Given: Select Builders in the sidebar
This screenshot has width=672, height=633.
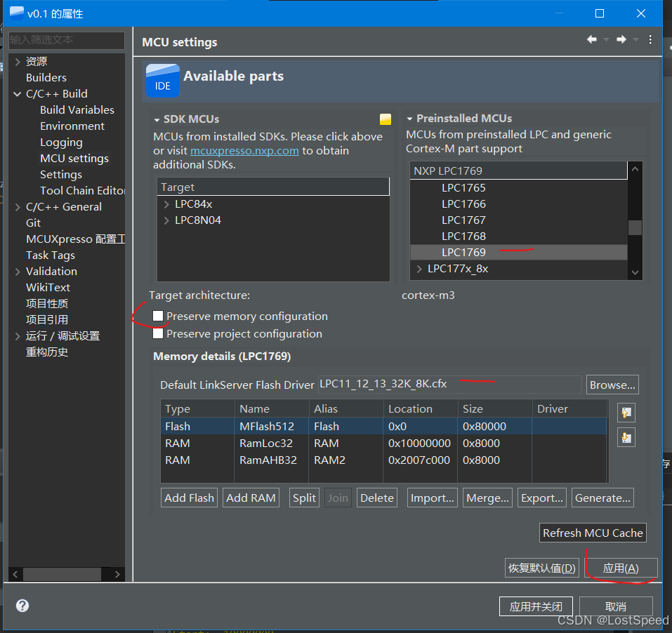Looking at the screenshot, I should click(46, 77).
